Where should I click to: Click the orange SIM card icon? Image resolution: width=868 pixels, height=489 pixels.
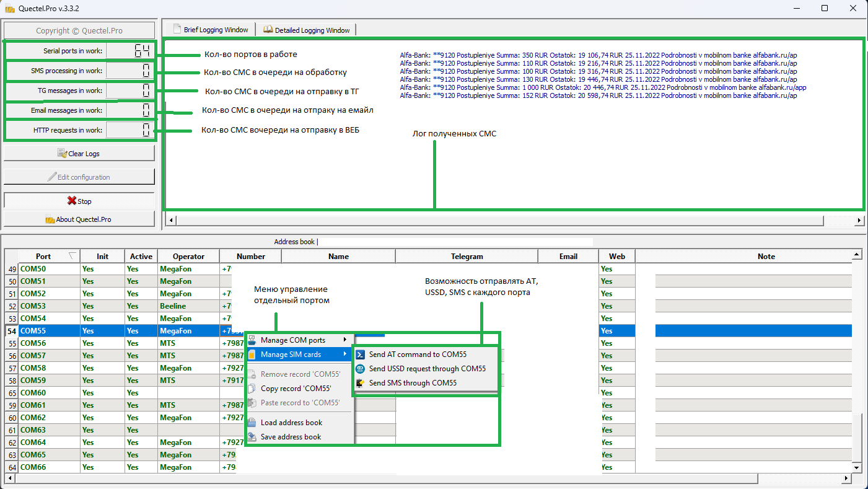(252, 355)
